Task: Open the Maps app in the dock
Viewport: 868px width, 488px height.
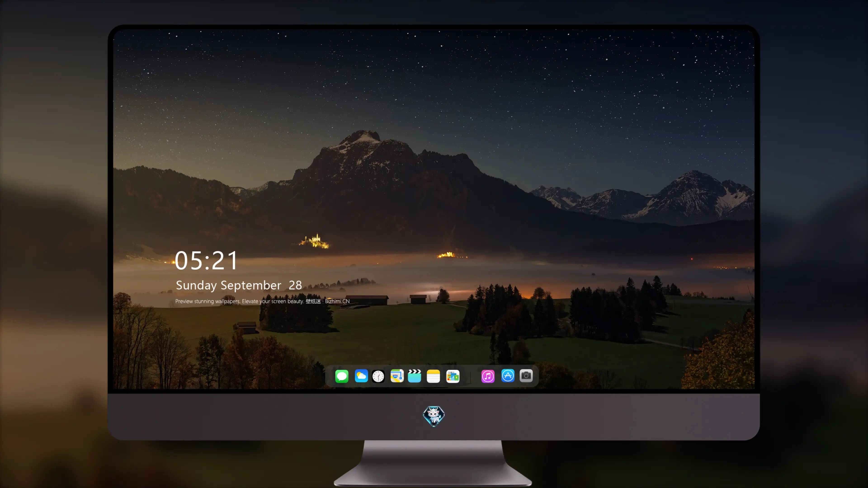Action: click(x=397, y=376)
